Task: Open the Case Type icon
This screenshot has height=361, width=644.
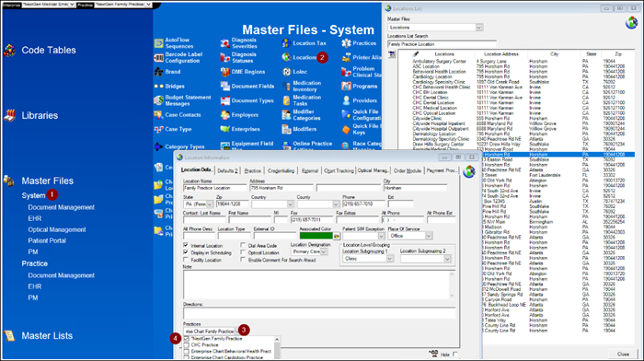Action: tap(159, 129)
